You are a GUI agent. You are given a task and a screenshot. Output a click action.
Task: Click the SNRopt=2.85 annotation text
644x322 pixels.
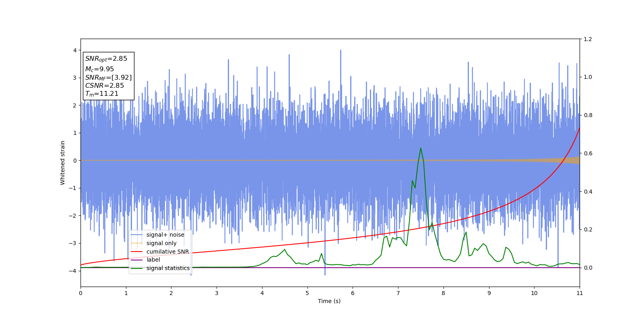click(x=106, y=59)
